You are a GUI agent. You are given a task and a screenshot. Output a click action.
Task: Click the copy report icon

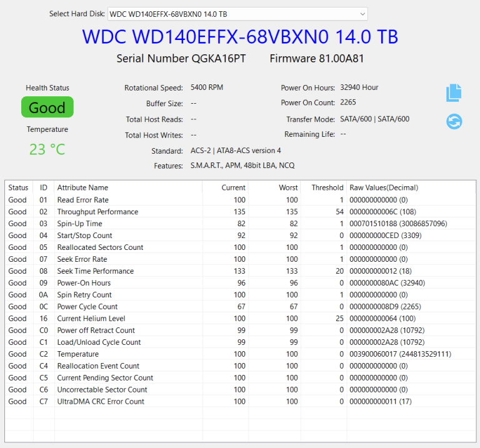pyautogui.click(x=454, y=92)
